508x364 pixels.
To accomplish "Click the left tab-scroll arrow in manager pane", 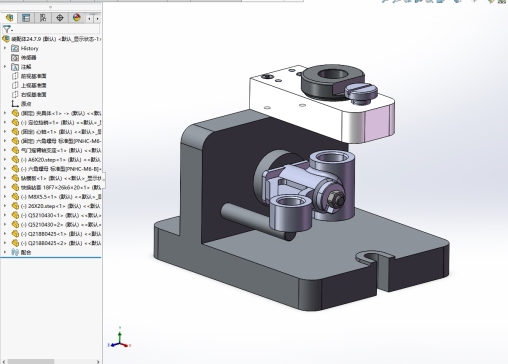I will tap(89, 19).
